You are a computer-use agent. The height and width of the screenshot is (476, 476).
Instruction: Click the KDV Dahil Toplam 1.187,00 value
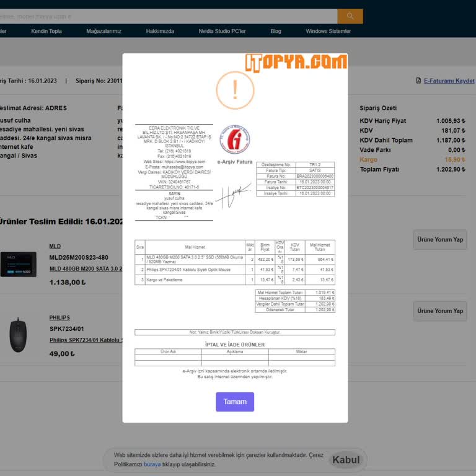point(451,140)
